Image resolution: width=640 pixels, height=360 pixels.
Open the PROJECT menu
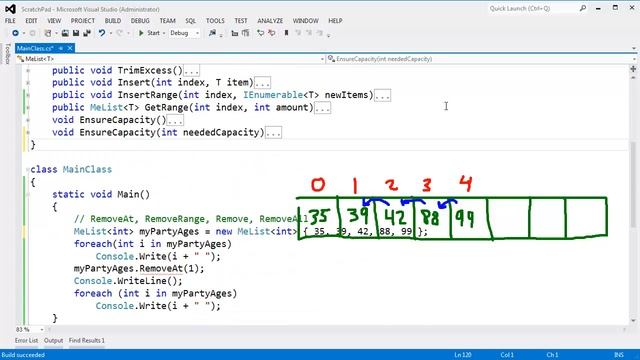click(82, 21)
